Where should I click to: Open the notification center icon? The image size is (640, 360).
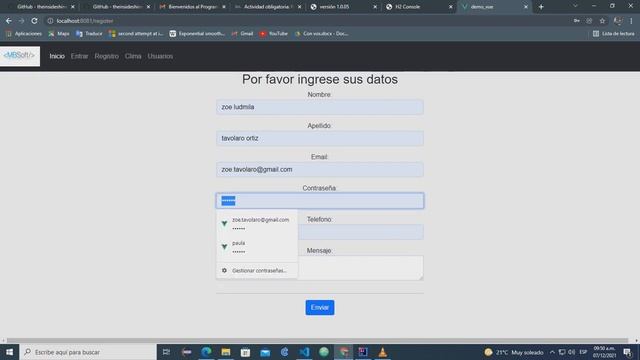627,352
